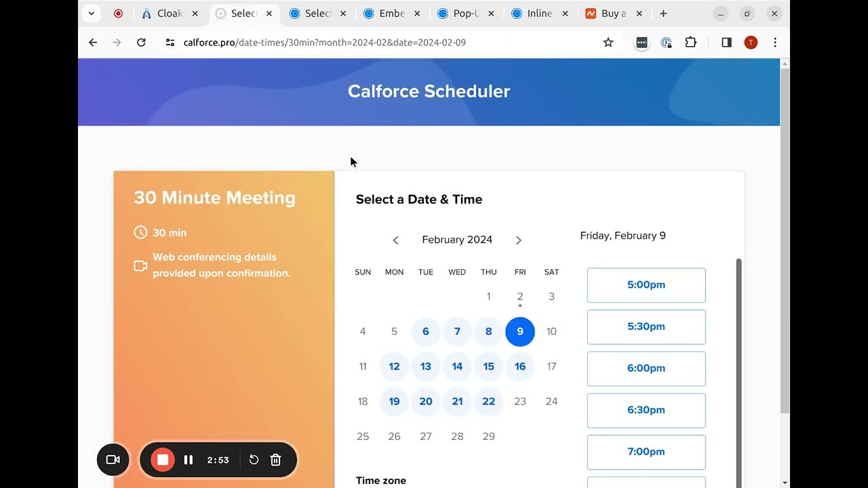Click the Calforce Scheduler heading

pyautogui.click(x=429, y=91)
